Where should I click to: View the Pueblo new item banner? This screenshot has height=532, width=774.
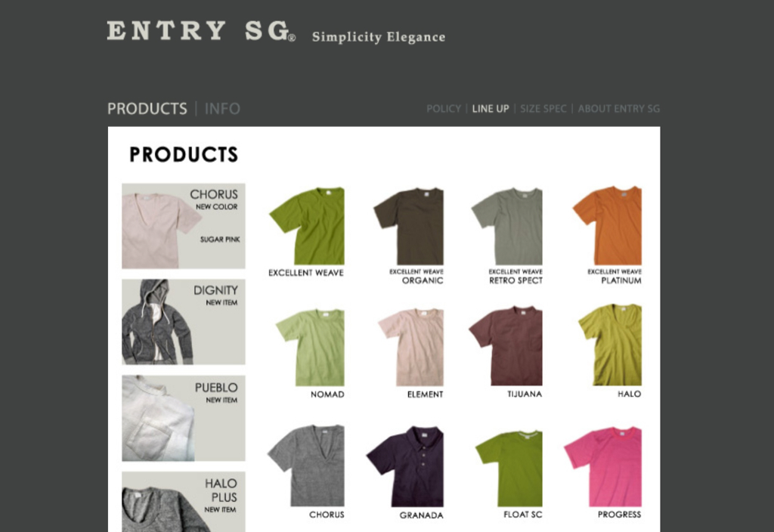pos(184,418)
